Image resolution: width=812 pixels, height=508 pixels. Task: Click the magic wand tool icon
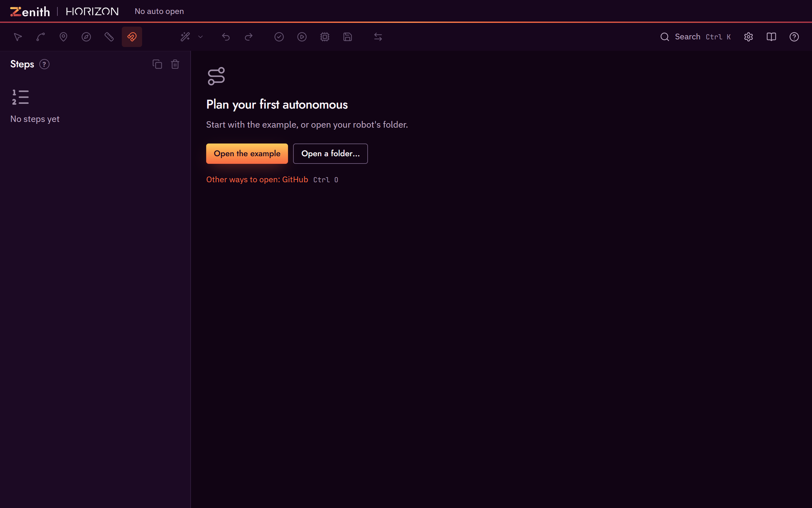[x=185, y=37]
